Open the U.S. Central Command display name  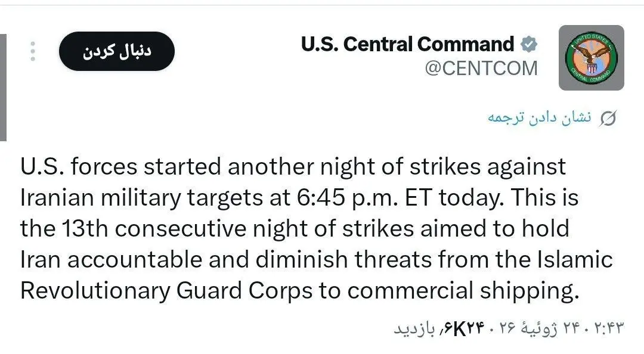tap(407, 44)
